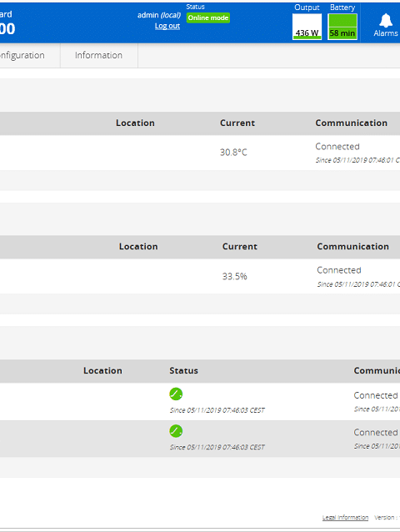This screenshot has height=532, width=400.
Task: Open the Legal information link
Action: point(345,518)
